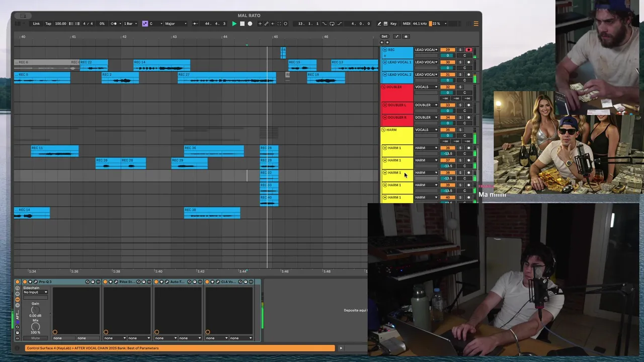Image resolution: width=644 pixels, height=362 pixels.
Task: Open DOUBLER R track's routing dropdown
Action: point(426,117)
